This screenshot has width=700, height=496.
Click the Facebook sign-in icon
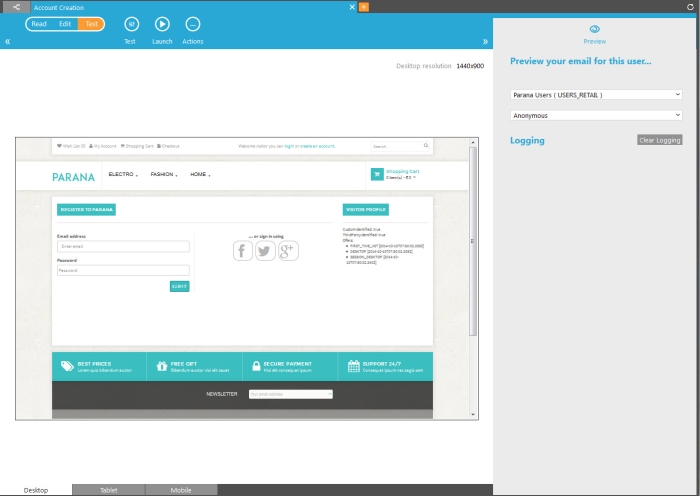[243, 251]
